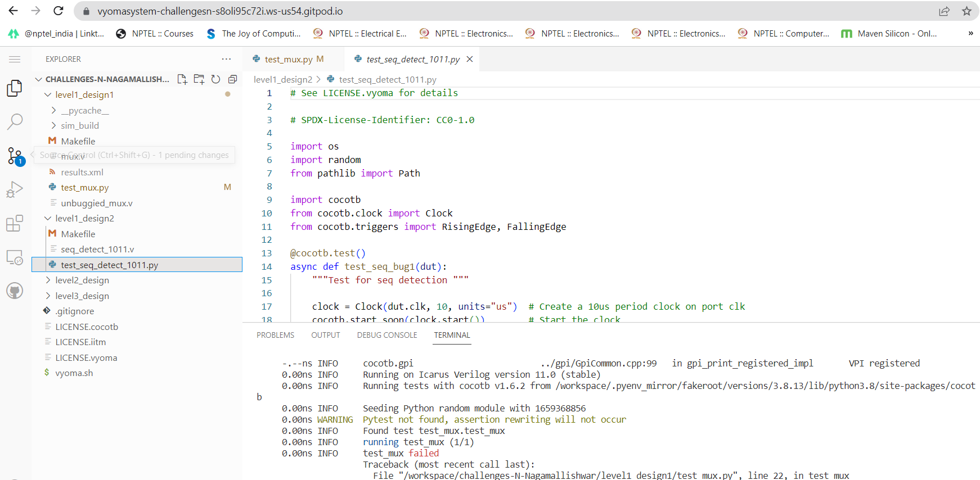Image resolution: width=980 pixels, height=480 pixels.
Task: Open The Joy of Computing bookmark
Action: click(254, 34)
